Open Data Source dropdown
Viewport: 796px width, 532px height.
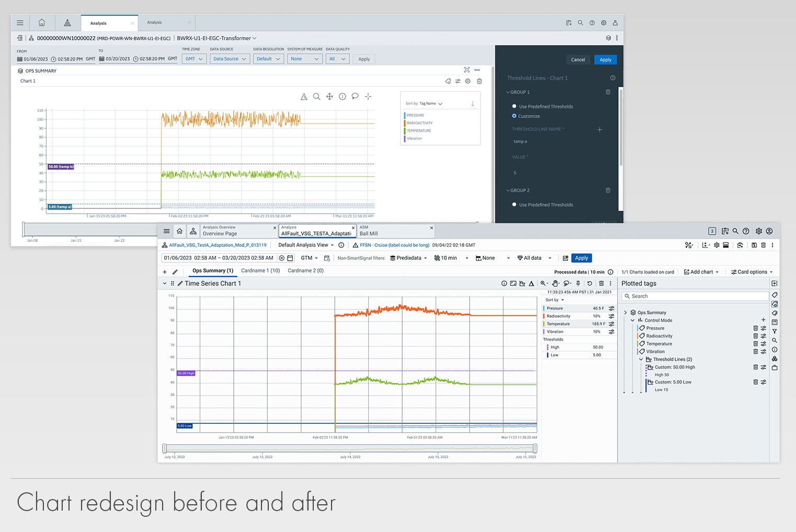point(230,59)
